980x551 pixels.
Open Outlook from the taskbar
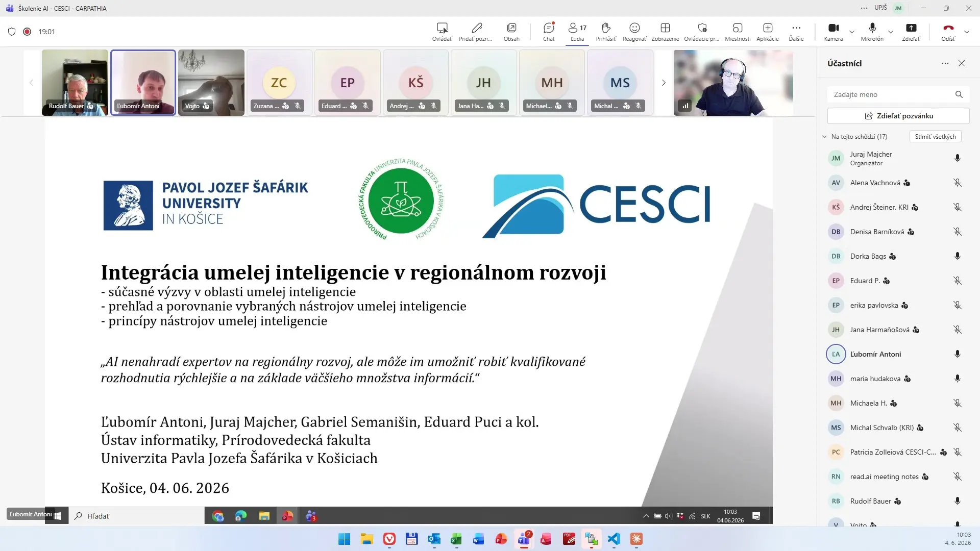pos(434,539)
